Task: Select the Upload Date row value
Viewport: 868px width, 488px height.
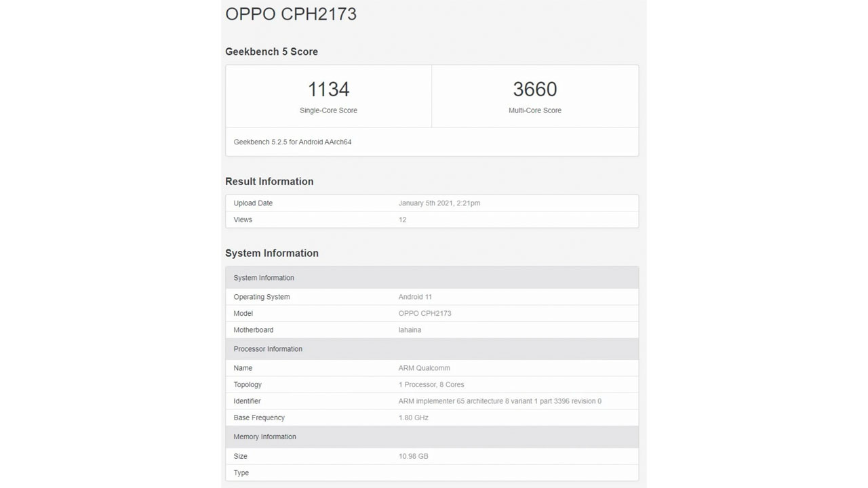Action: click(439, 203)
